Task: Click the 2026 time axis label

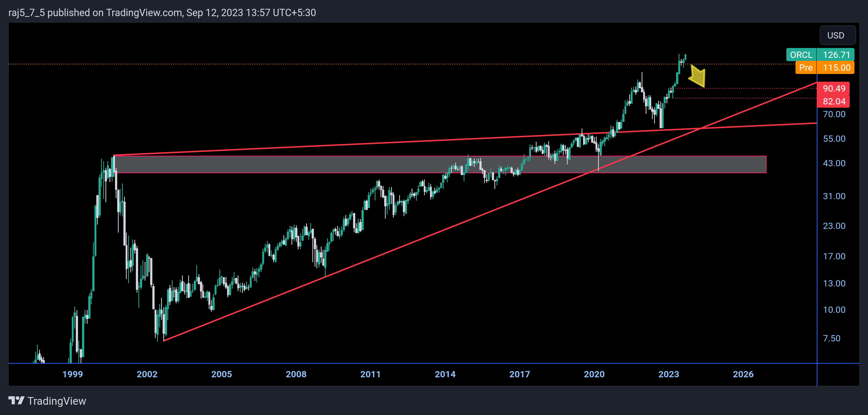Action: pyautogui.click(x=743, y=374)
